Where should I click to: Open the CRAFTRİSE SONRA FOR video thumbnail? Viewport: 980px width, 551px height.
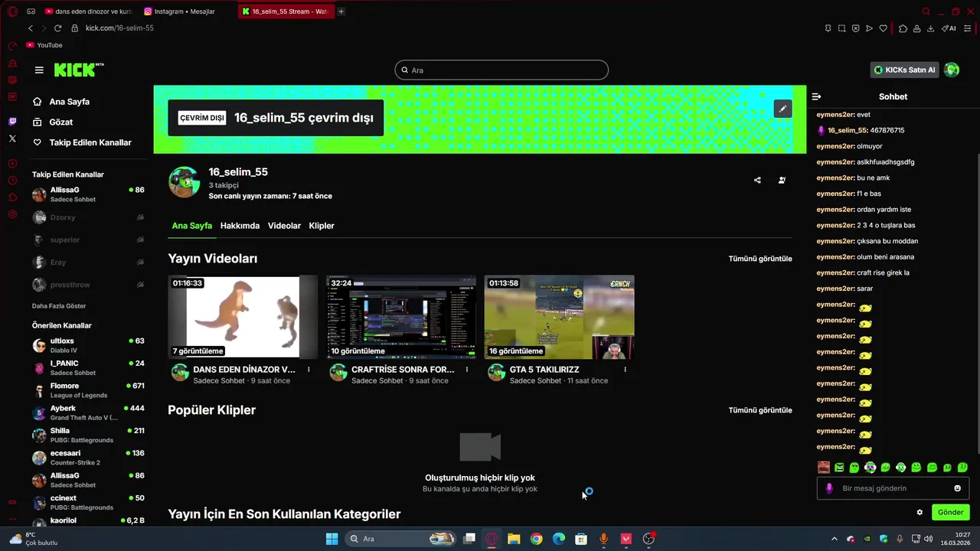pyautogui.click(x=401, y=317)
